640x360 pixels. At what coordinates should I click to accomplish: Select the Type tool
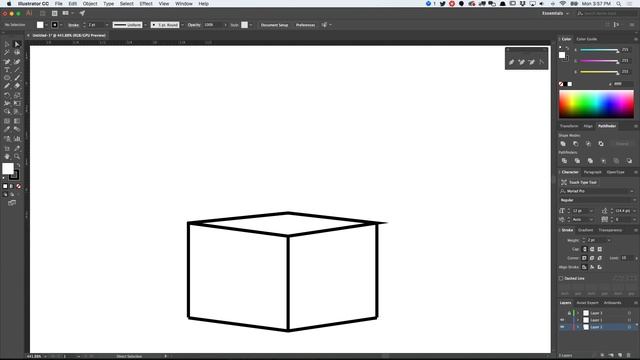click(7, 70)
